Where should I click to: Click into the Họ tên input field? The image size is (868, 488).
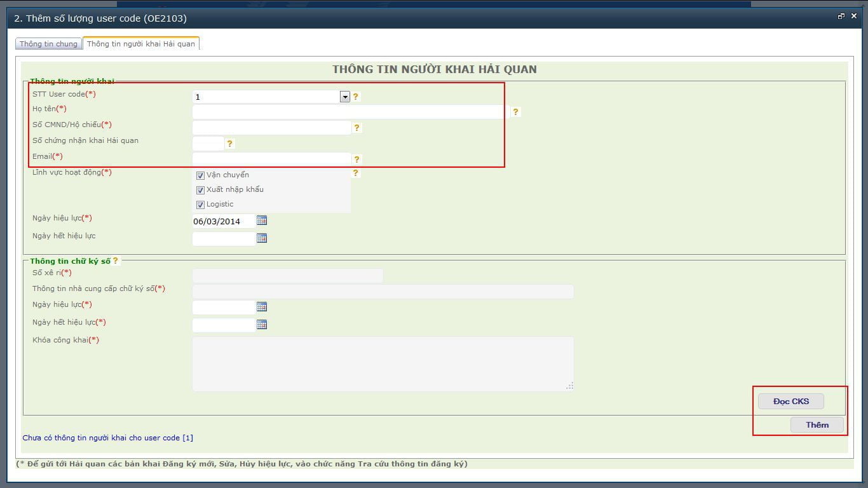(x=349, y=112)
